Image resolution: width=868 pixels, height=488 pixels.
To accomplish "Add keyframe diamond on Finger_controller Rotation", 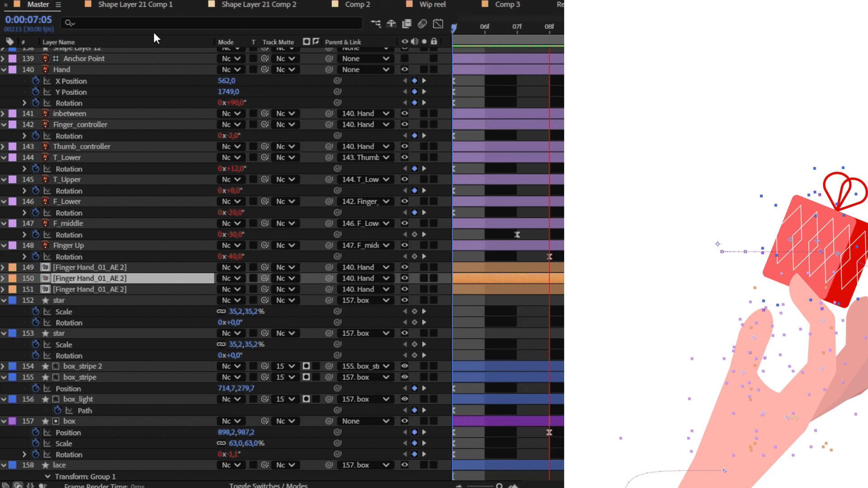I will (415, 136).
